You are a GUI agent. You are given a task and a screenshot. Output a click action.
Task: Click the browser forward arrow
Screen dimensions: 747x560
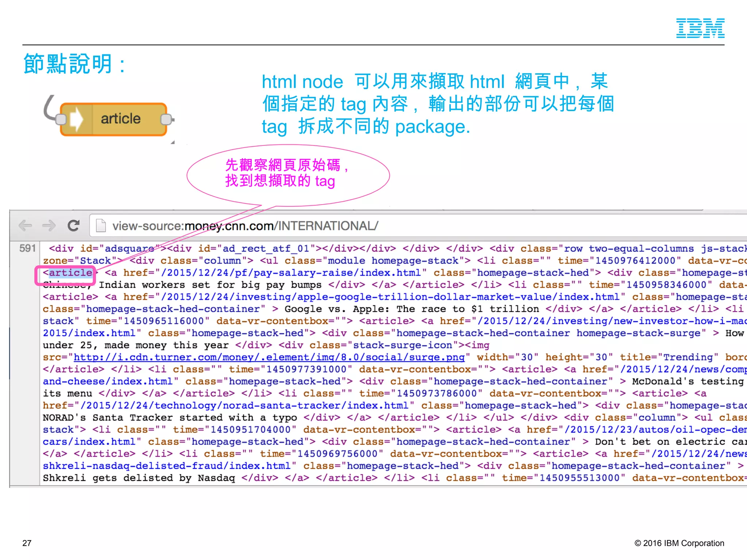[49, 226]
